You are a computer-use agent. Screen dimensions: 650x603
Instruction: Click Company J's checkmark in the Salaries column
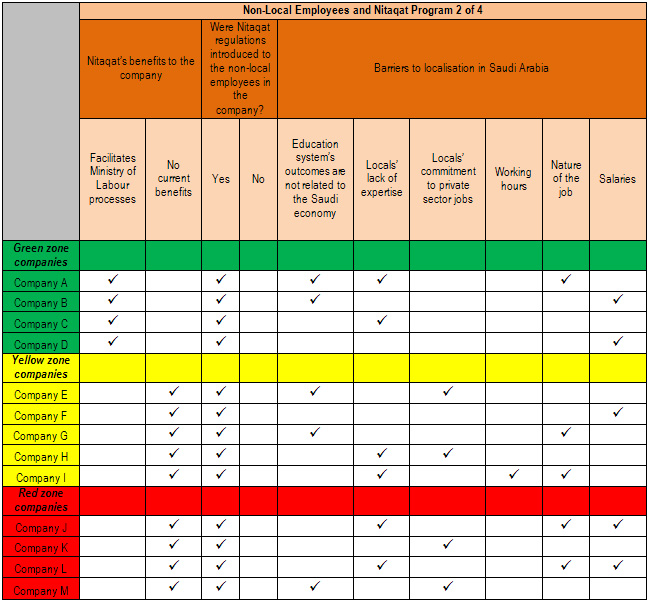[618, 524]
